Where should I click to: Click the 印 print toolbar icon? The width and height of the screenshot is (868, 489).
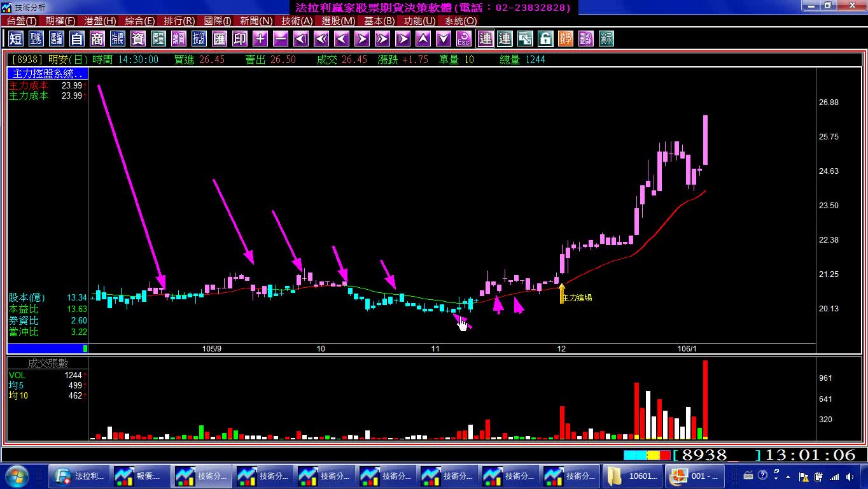pos(240,39)
